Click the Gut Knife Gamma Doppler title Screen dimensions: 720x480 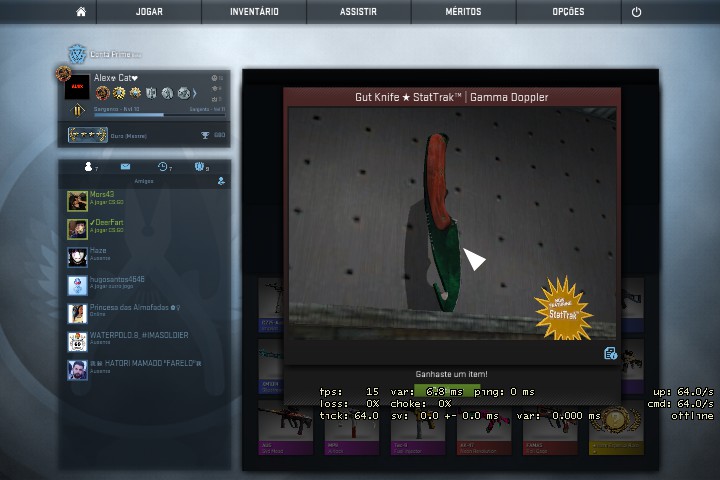451,97
